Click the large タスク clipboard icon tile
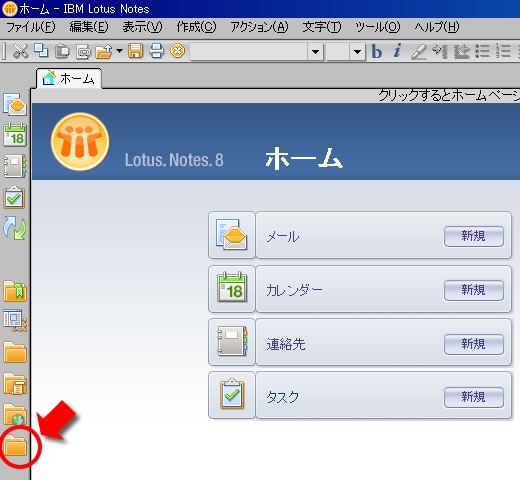 point(232,395)
